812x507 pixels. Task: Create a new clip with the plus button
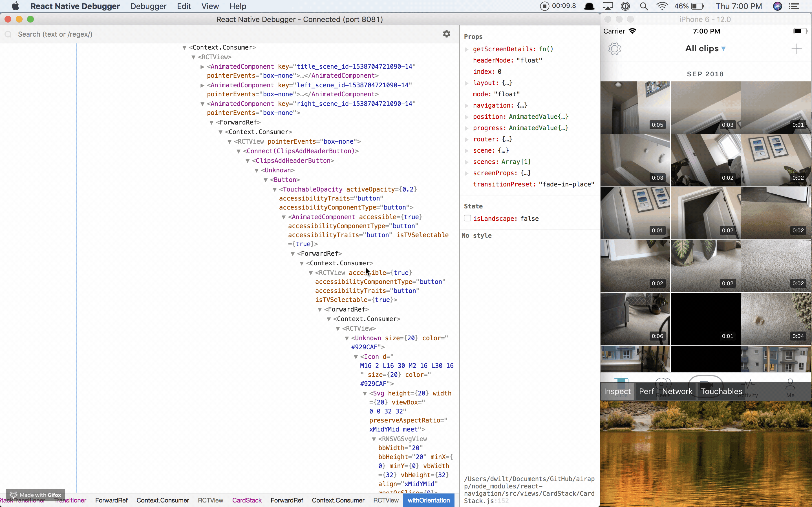coord(796,49)
